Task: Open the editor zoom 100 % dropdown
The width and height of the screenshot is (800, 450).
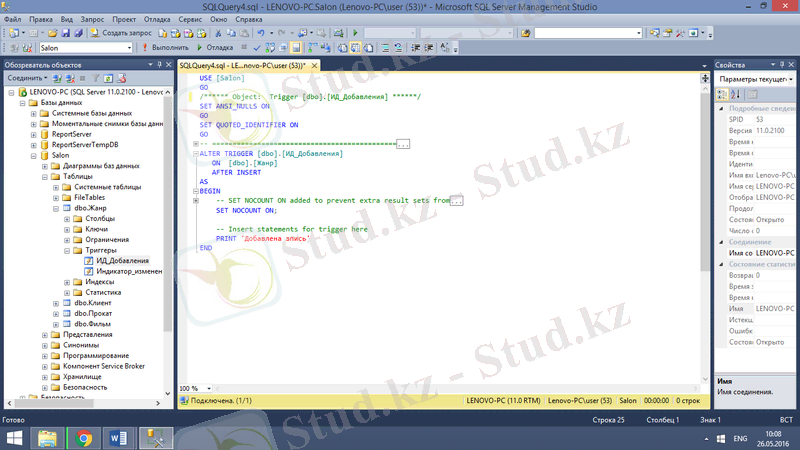Action: (209, 389)
